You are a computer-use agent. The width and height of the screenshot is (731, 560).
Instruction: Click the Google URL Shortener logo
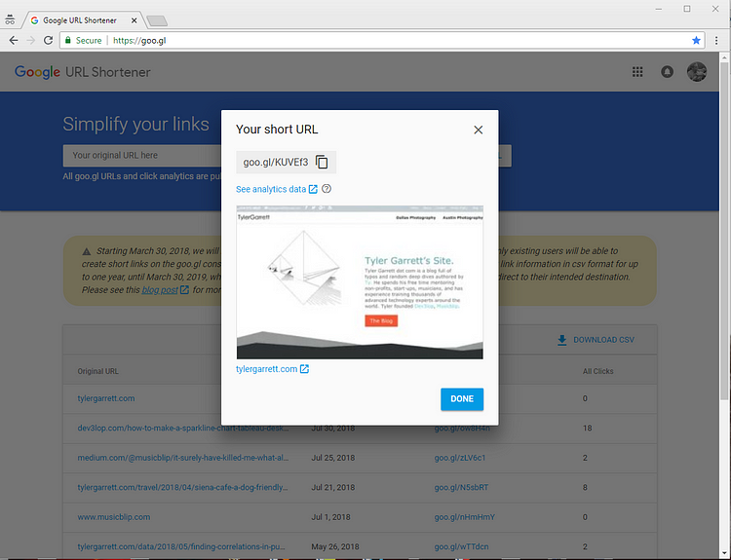[83, 72]
